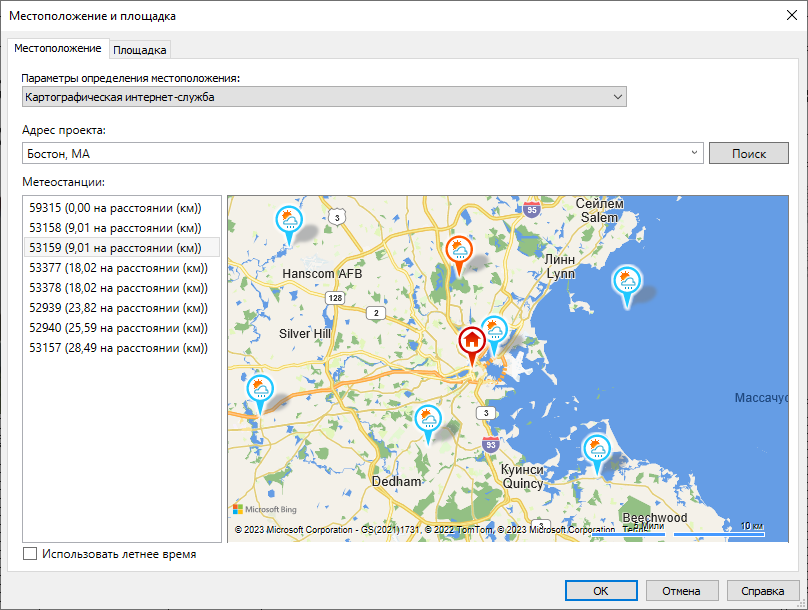Click the Silver Hill map label
This screenshot has width=808, height=610.
click(305, 333)
